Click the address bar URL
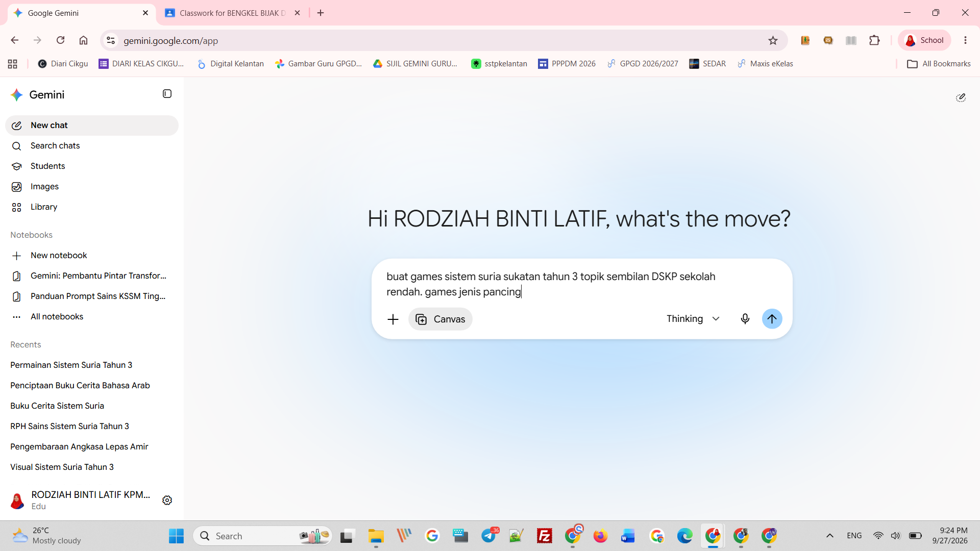This screenshot has height=551, width=980. 170,41
